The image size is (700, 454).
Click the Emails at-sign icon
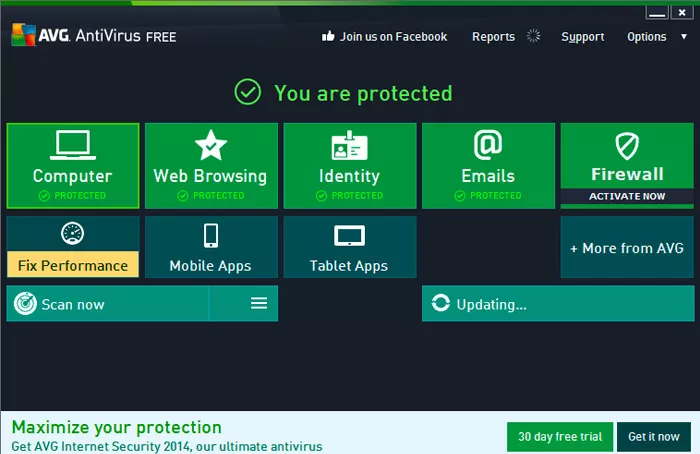pyautogui.click(x=488, y=145)
